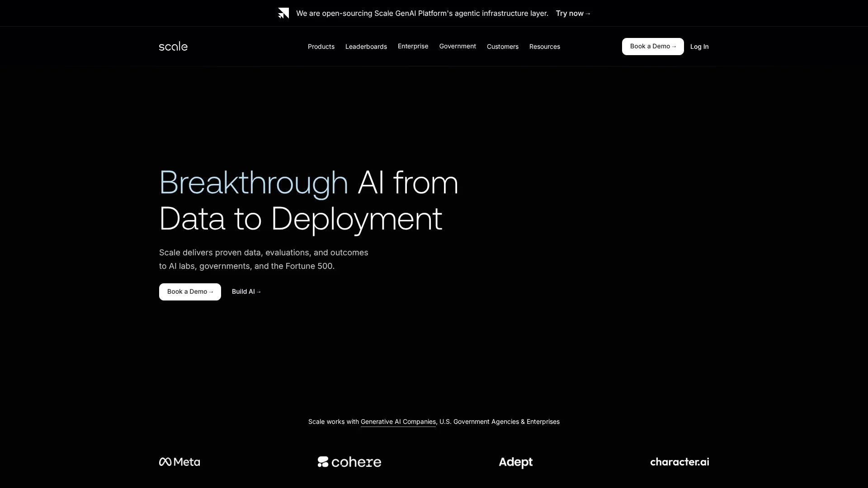Viewport: 868px width, 488px height.
Task: Click the Build AI link
Action: 246,291
